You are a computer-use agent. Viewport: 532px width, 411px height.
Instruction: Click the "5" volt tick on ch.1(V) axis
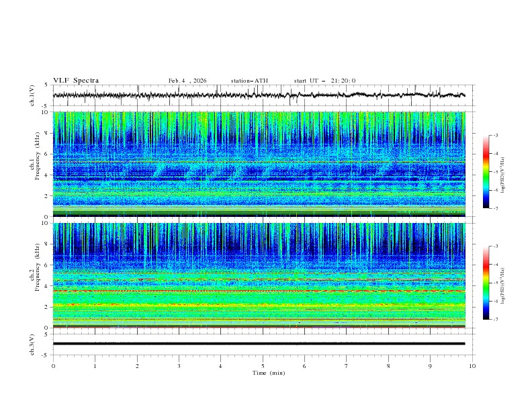[x=47, y=85]
